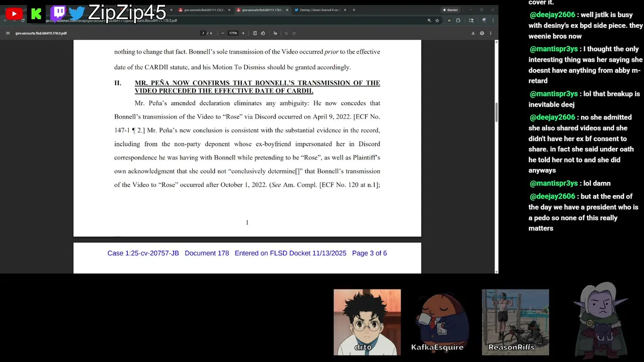Click the italic word prior in the PDF

[x=331, y=52]
